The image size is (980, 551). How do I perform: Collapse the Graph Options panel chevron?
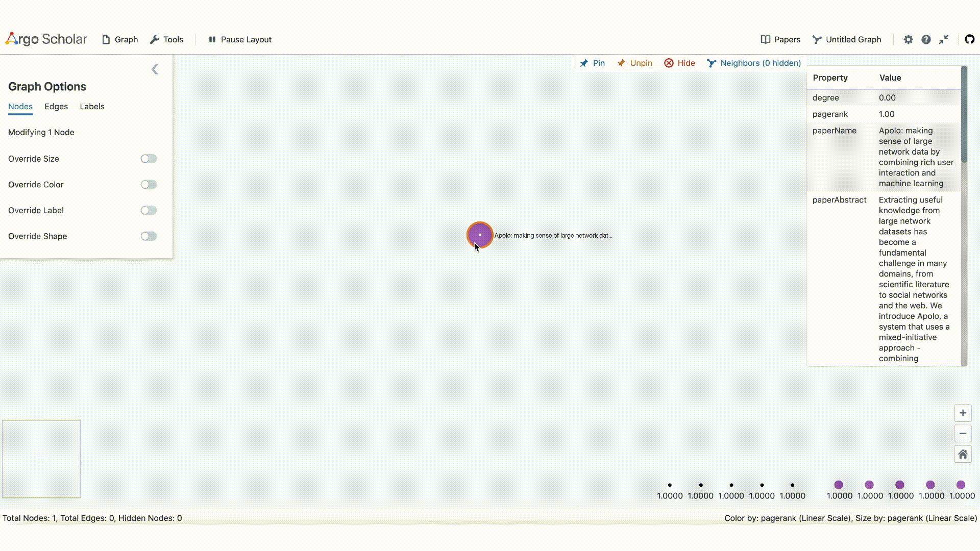pos(155,69)
